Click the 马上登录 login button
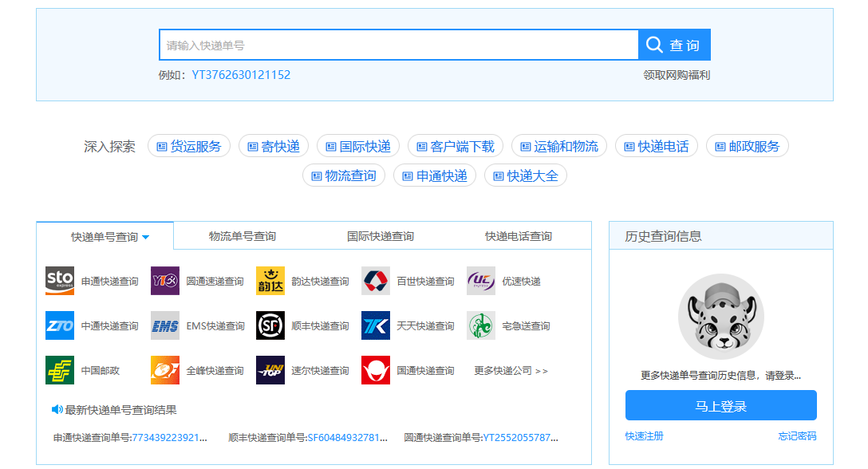This screenshot has width=868, height=469. (x=720, y=406)
